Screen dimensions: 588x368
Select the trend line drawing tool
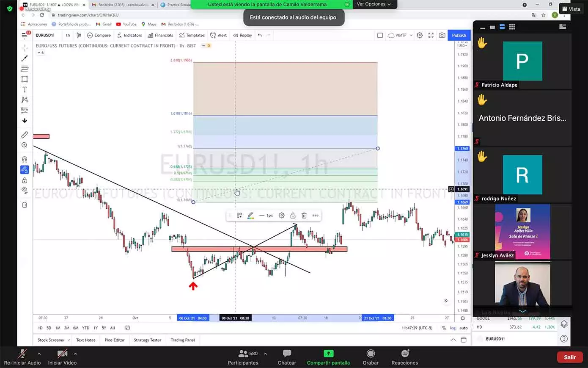[25, 58]
